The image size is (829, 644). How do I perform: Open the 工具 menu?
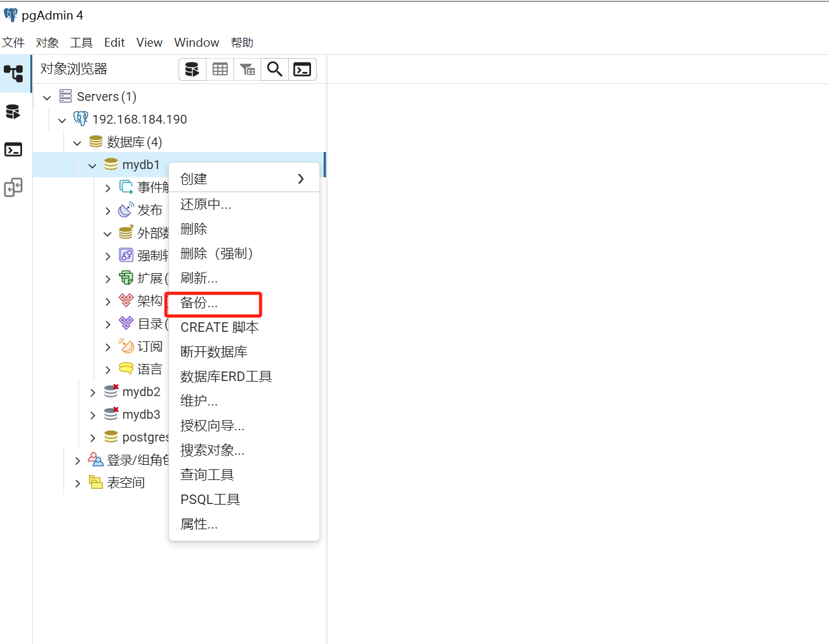[81, 42]
